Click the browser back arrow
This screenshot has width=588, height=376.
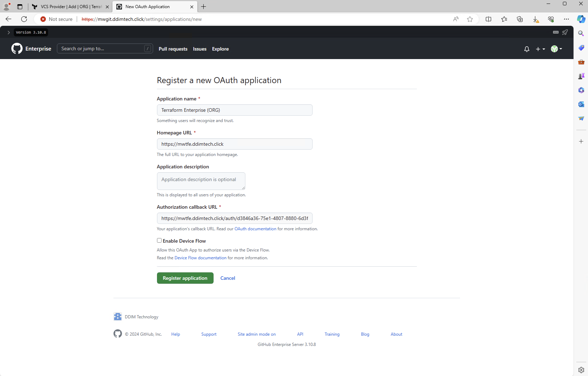pos(8,19)
